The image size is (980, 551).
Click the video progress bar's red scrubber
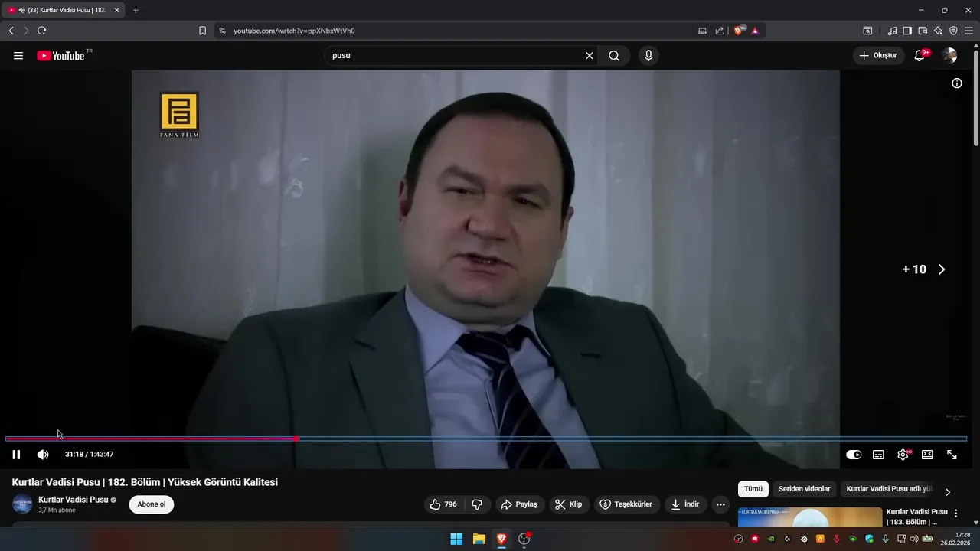[296, 439]
